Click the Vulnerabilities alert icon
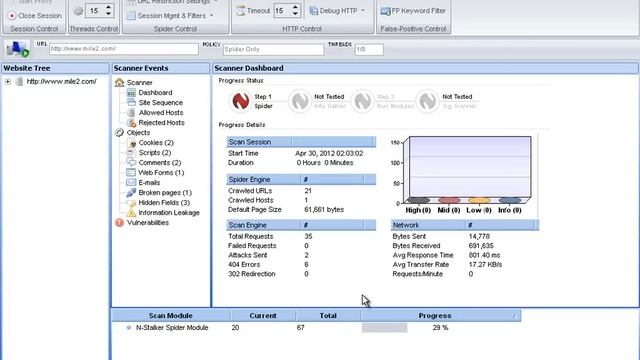The width and height of the screenshot is (640, 360). 120,222
